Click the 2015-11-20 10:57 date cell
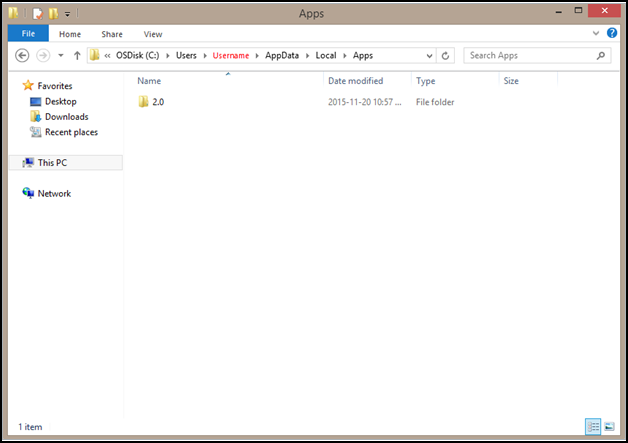 point(364,102)
